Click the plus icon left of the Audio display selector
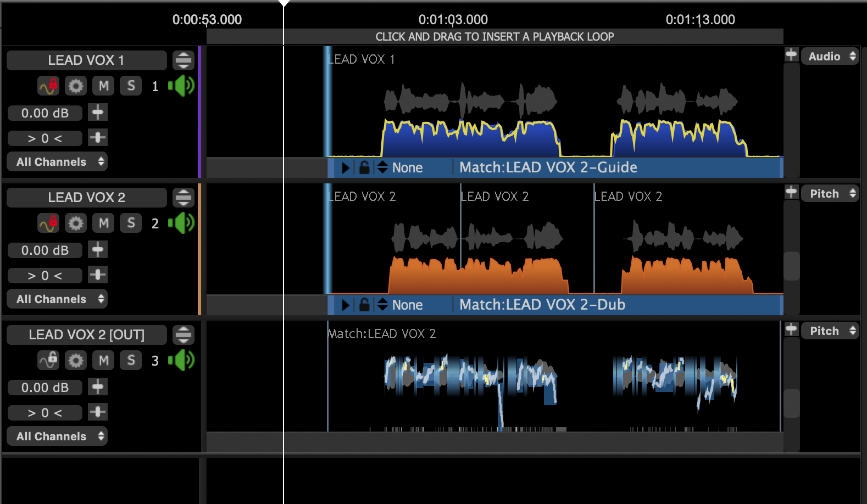This screenshot has width=867, height=504. pyautogui.click(x=791, y=55)
